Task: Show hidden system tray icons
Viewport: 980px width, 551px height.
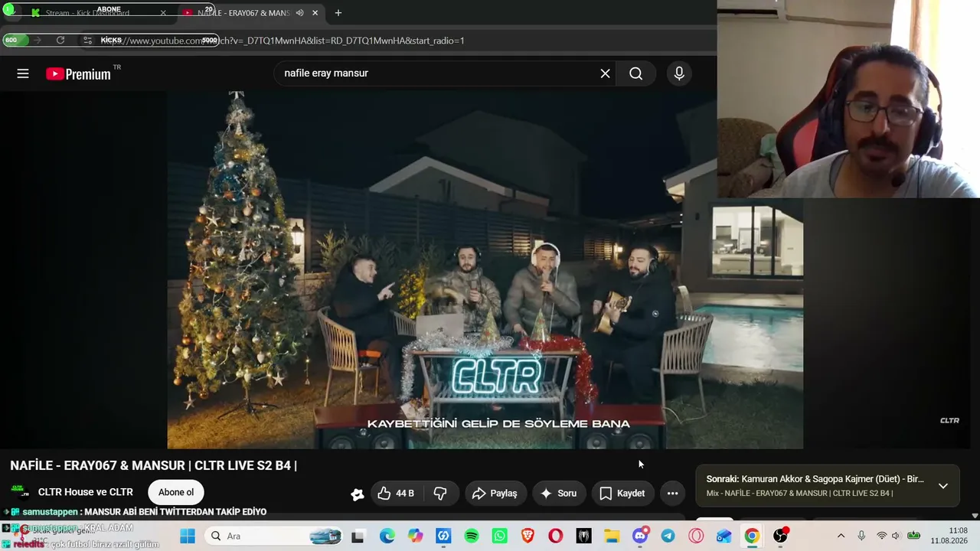Action: [x=841, y=536]
